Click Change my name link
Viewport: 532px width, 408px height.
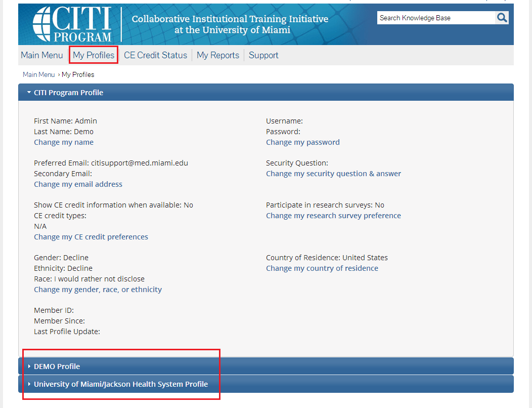point(64,142)
